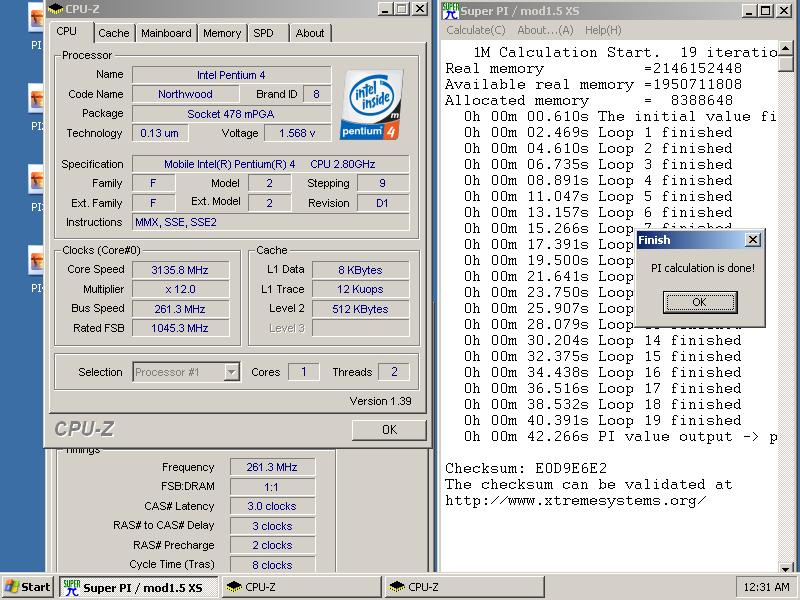Click OK in the Finish dialog

coord(699,302)
